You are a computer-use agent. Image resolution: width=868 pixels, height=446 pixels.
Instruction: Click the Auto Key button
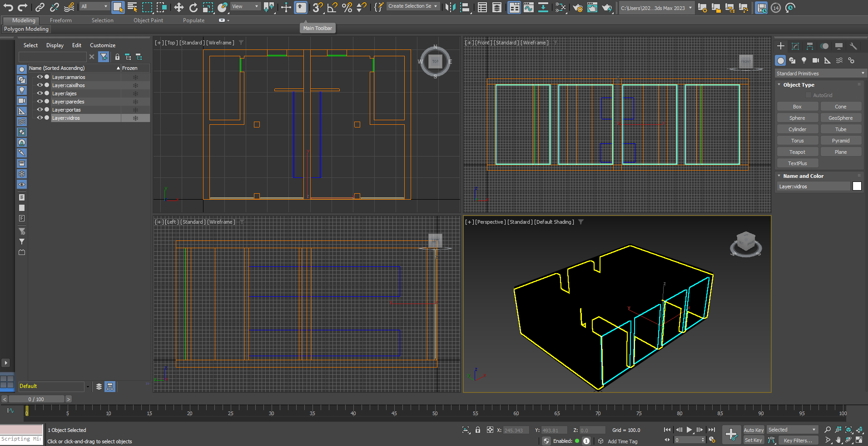click(x=754, y=430)
